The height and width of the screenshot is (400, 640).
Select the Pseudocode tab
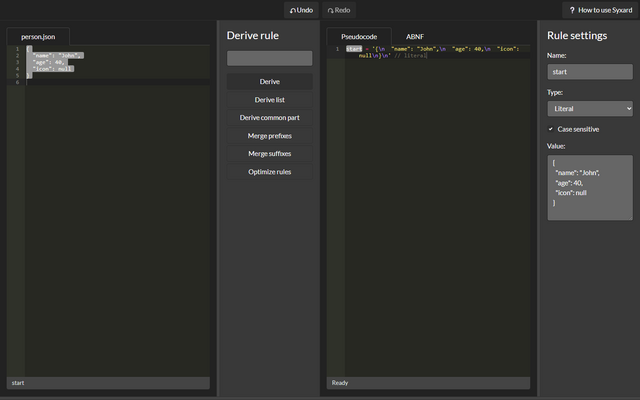(359, 37)
